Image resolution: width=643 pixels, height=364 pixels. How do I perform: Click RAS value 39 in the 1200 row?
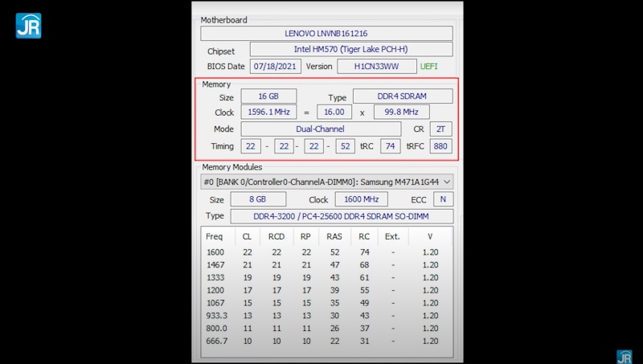[x=334, y=290]
